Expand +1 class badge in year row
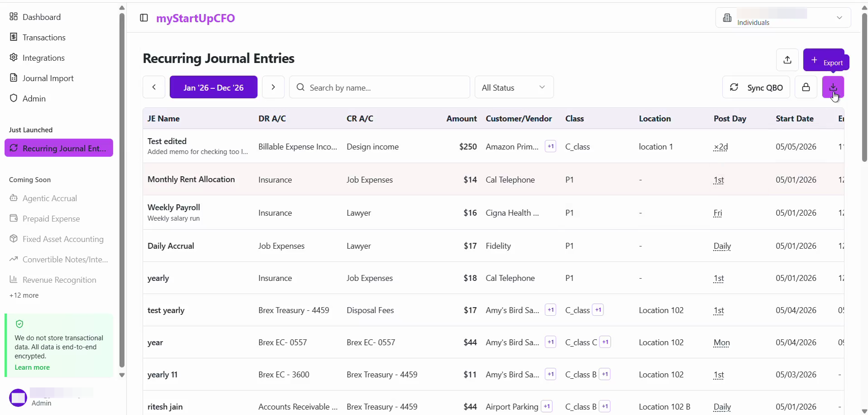 [605, 342]
